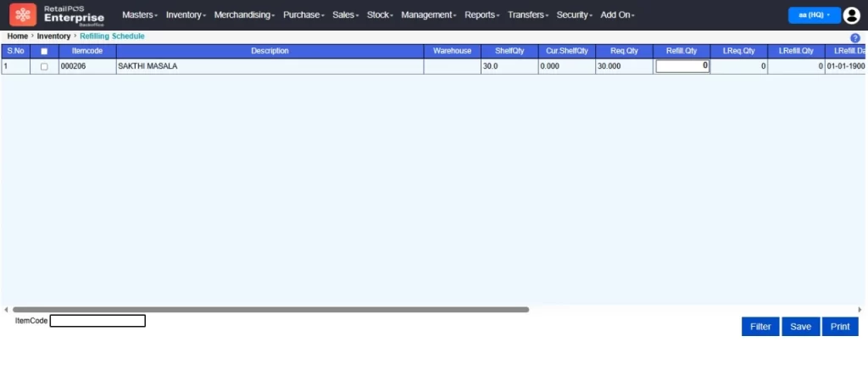The height and width of the screenshot is (387, 868).
Task: Tick the select-all checkbox in the table header
Action: pyautogui.click(x=44, y=51)
